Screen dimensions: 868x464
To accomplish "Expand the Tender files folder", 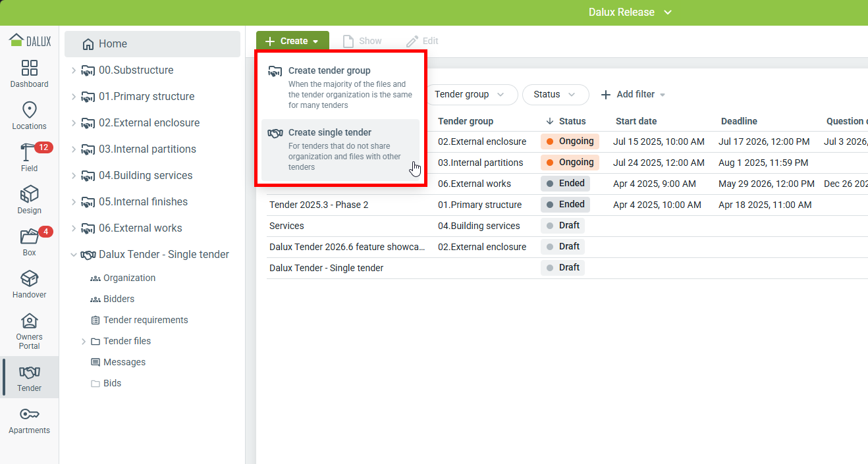I will [x=84, y=342].
